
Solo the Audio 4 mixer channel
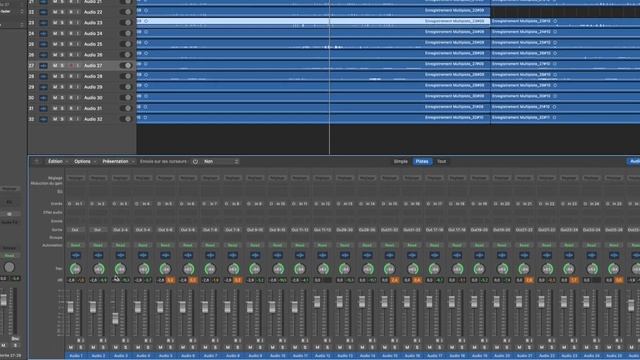[148, 348]
